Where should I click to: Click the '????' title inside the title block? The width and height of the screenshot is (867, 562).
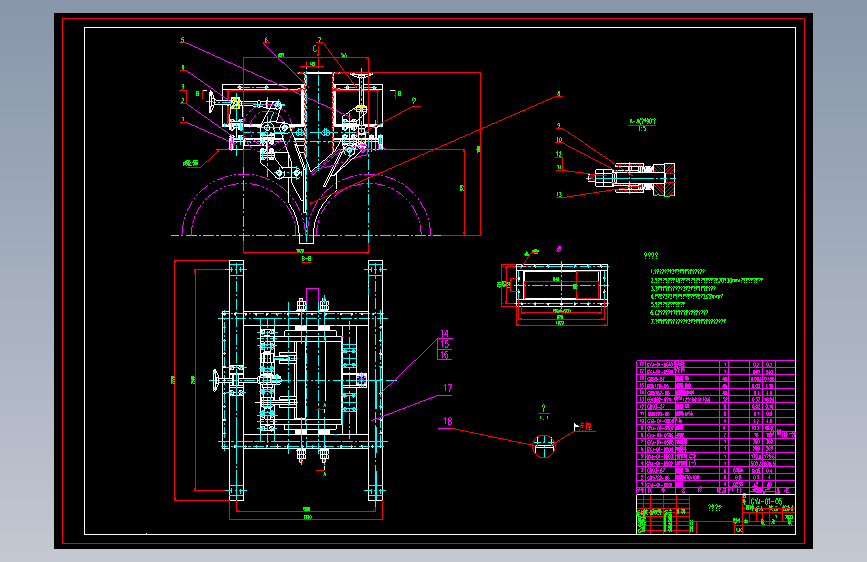coord(715,508)
